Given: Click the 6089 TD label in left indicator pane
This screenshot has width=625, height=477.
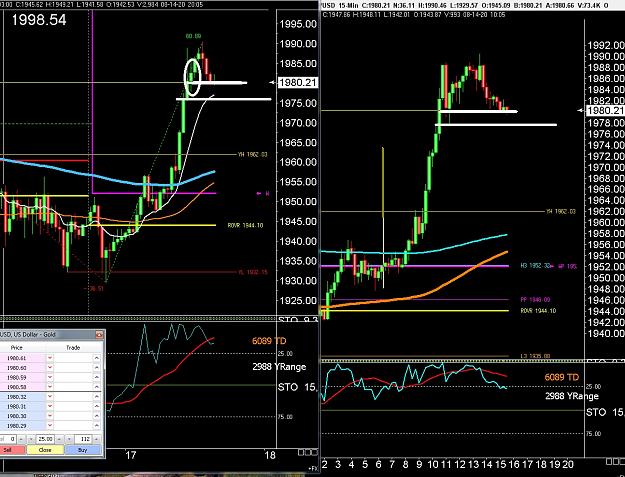Looking at the screenshot, I should click(269, 341).
